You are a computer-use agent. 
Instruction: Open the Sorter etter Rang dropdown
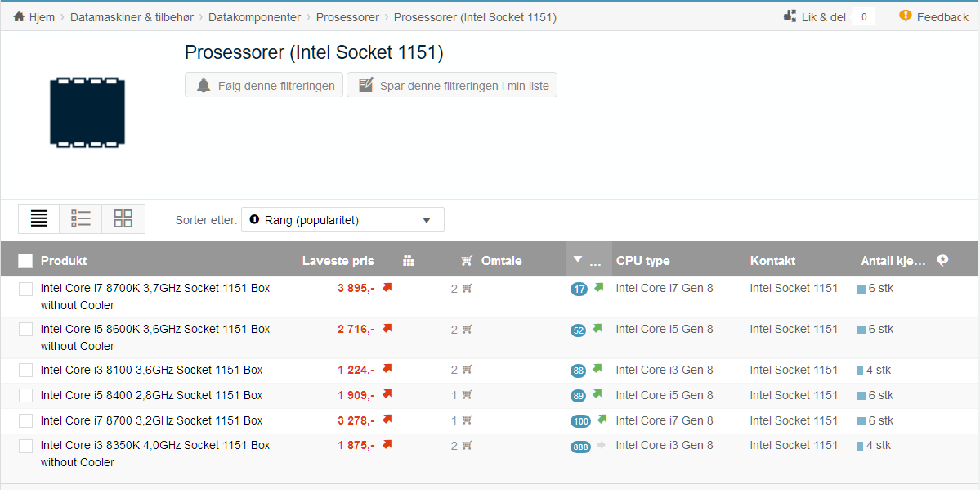(342, 220)
